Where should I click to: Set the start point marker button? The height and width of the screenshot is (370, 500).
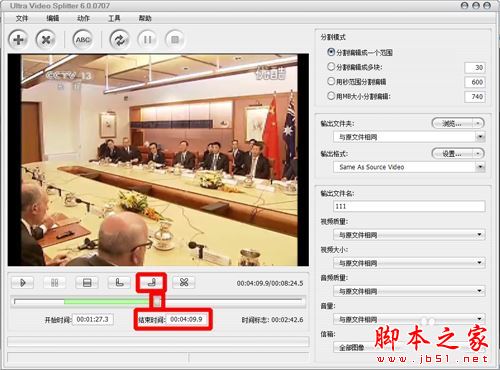click(119, 283)
